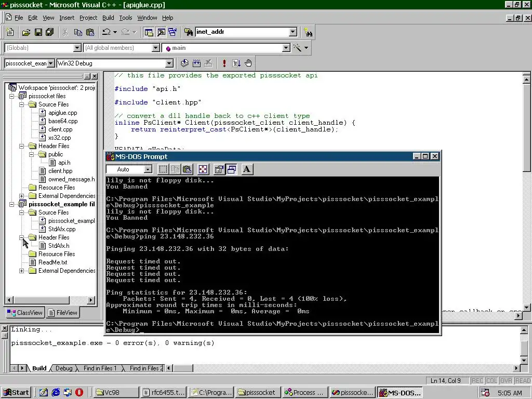532x399 pixels.
Task: Click the Save All toolbar icon
Action: pyautogui.click(x=50, y=32)
